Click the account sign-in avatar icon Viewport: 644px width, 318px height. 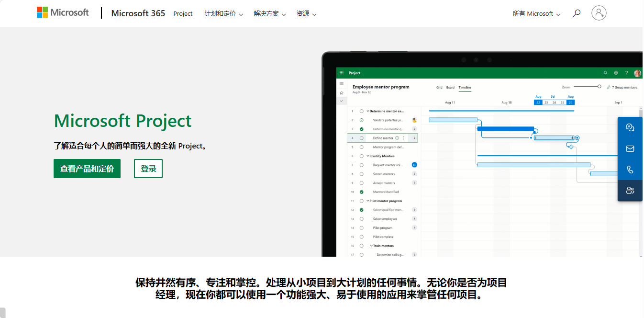pyautogui.click(x=599, y=13)
